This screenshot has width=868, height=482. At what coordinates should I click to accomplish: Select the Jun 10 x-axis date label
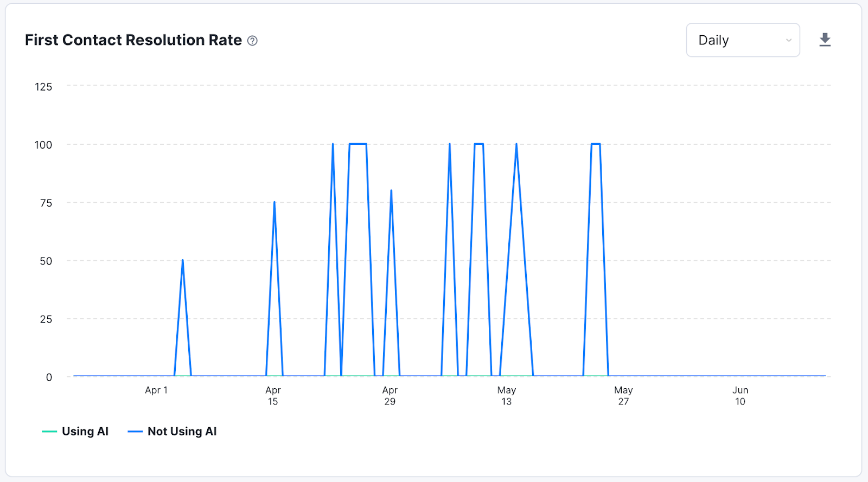(740, 396)
